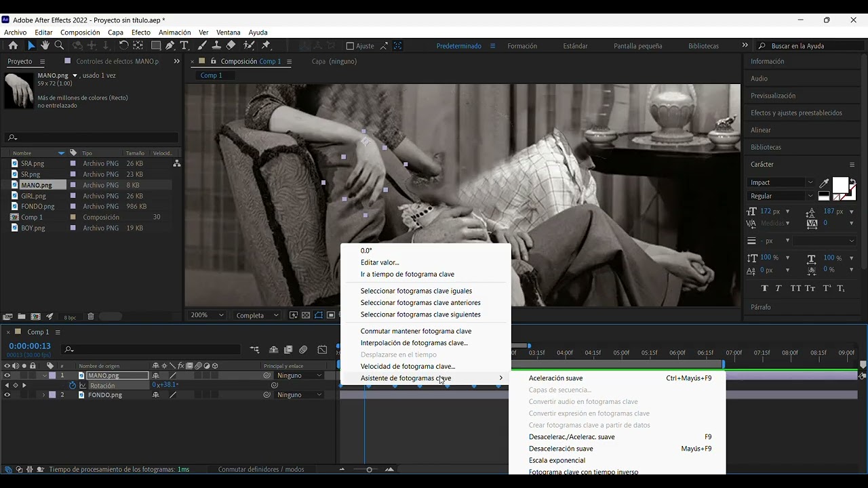Open the Archivo menu

[16, 32]
